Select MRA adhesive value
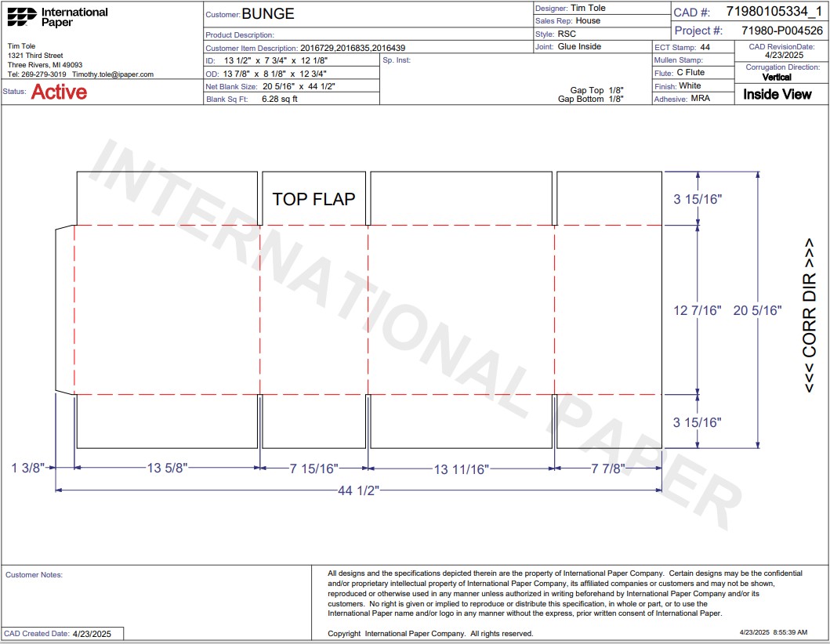Image resolution: width=830 pixels, height=644 pixels. click(x=701, y=99)
